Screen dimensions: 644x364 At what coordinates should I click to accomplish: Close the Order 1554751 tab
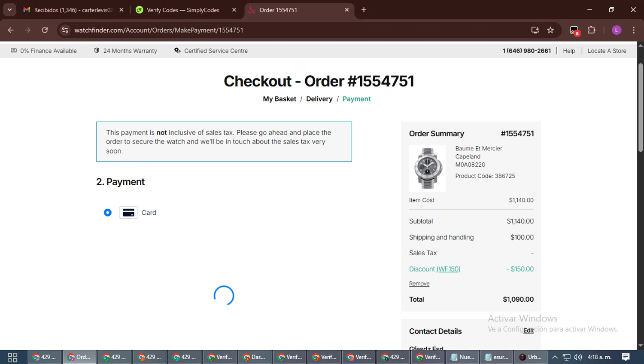click(x=347, y=10)
